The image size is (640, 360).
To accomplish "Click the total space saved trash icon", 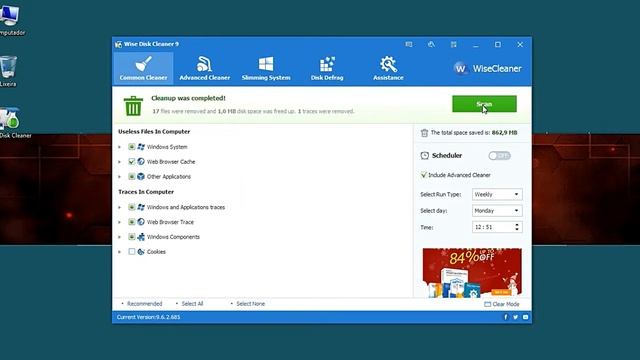I will click(x=424, y=133).
